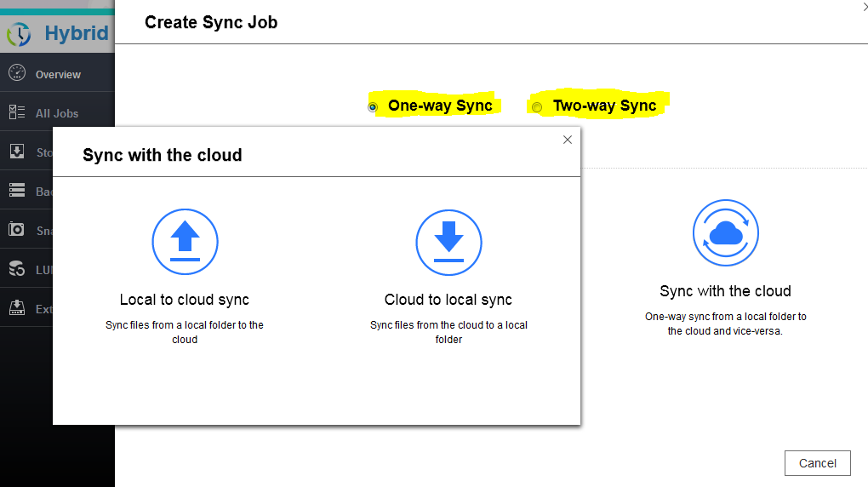868x487 pixels.
Task: Click the All Jobs checklist icon
Action: [x=17, y=112]
